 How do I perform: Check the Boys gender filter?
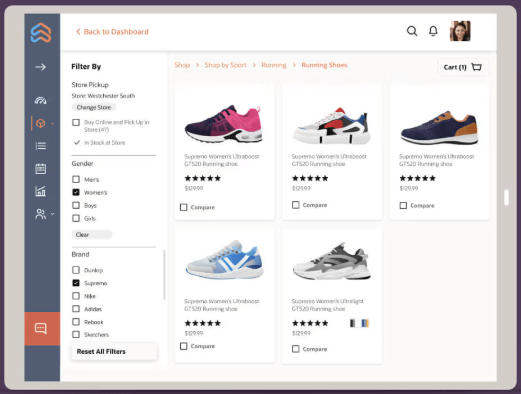(76, 205)
